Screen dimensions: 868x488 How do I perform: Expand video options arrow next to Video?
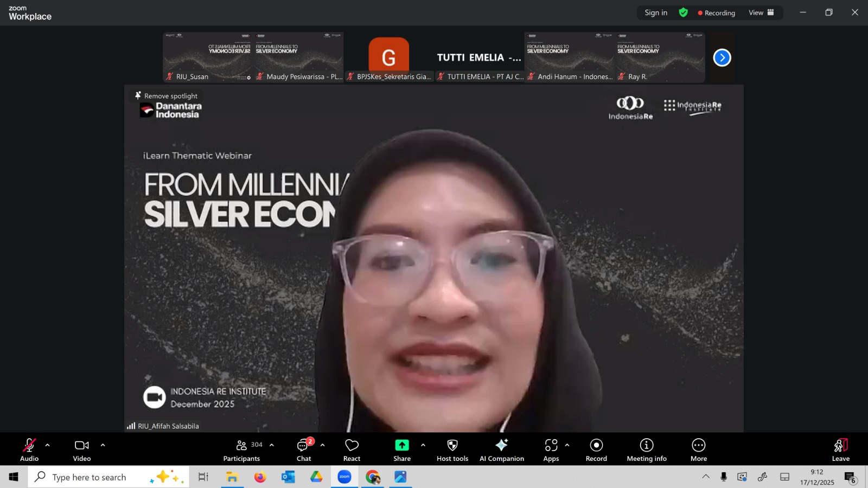point(103,445)
